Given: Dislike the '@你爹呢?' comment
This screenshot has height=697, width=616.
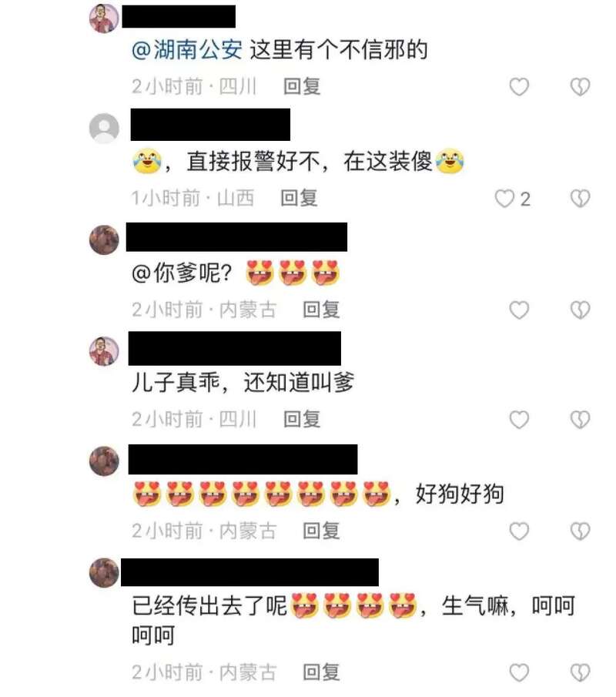Looking at the screenshot, I should (580, 310).
